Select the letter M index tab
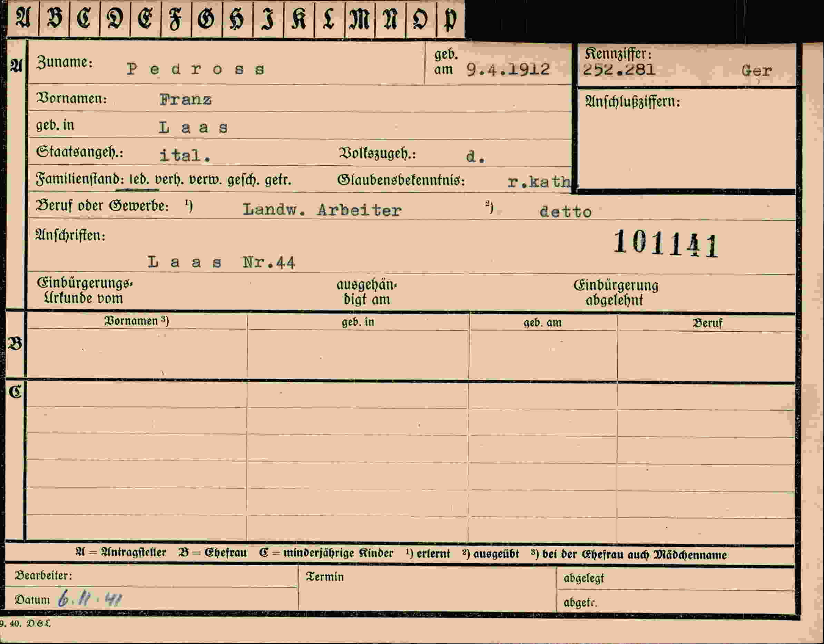Viewport: 824px width, 644px height. point(360,19)
